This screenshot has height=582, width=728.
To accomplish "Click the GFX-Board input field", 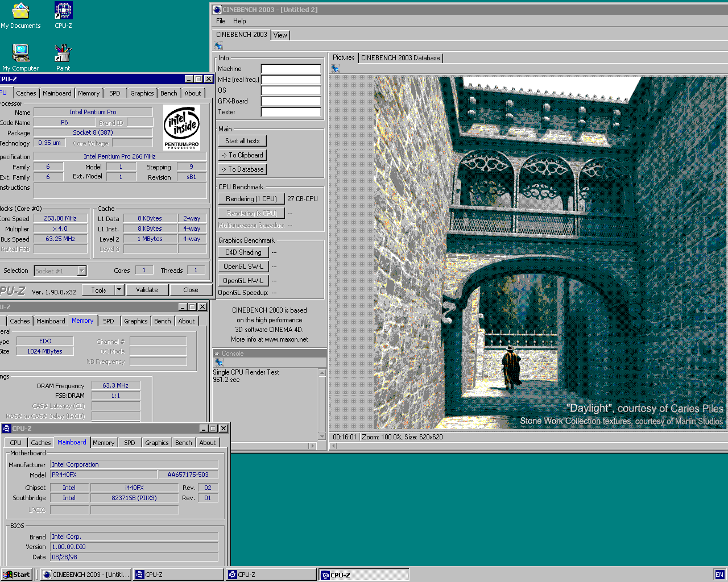I will click(291, 101).
